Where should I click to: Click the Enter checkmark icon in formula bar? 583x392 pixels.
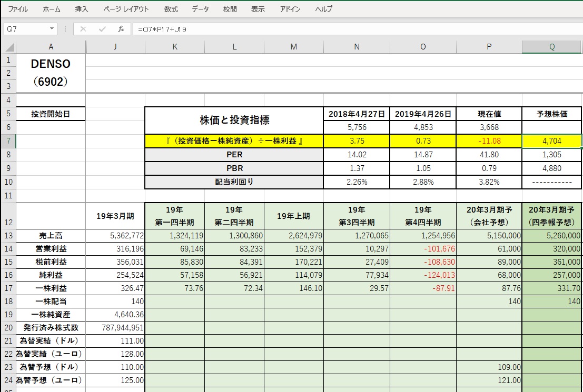tap(102, 29)
